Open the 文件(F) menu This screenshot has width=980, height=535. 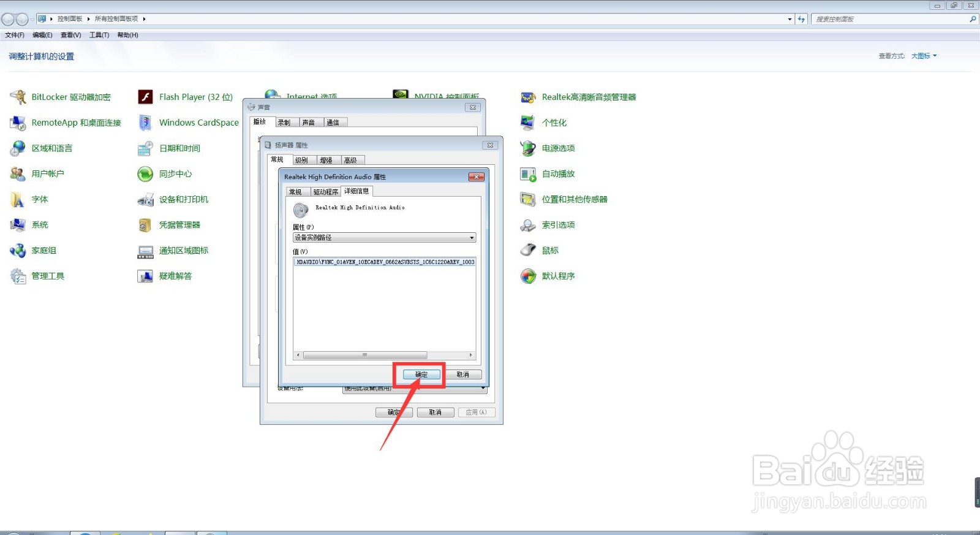coord(15,35)
